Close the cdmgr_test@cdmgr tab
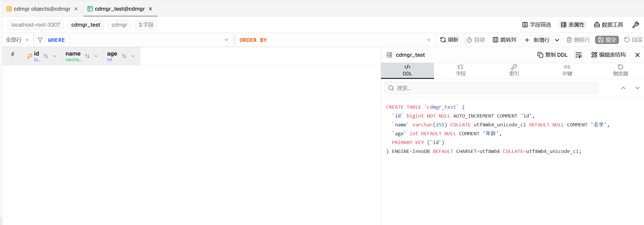The image size is (644, 225). (150, 9)
